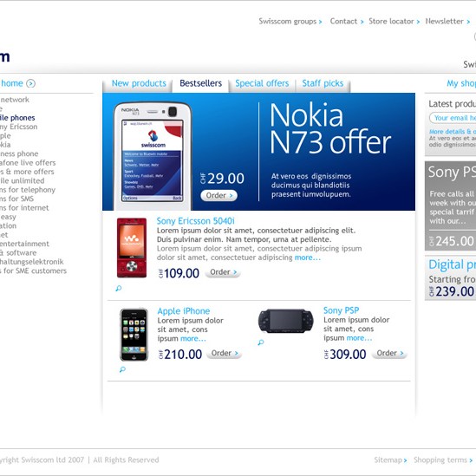The width and height of the screenshot is (476, 476).
Task: Order the Sony PSP for 309.00
Action: pos(389,354)
